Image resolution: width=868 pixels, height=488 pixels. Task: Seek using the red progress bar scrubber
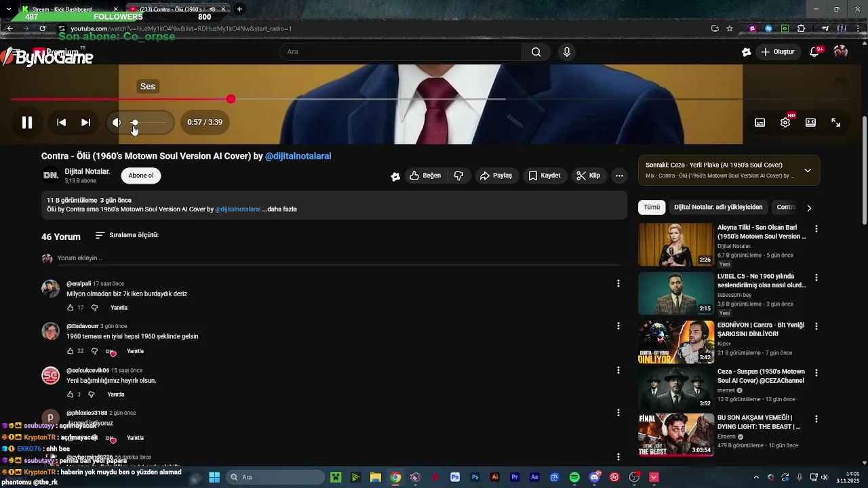coord(231,99)
